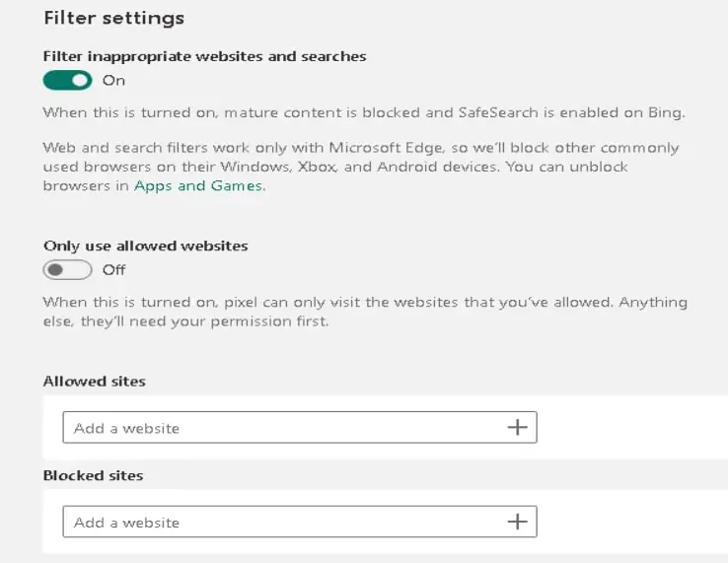Click the plus icon for Allowed sites

[517, 428]
